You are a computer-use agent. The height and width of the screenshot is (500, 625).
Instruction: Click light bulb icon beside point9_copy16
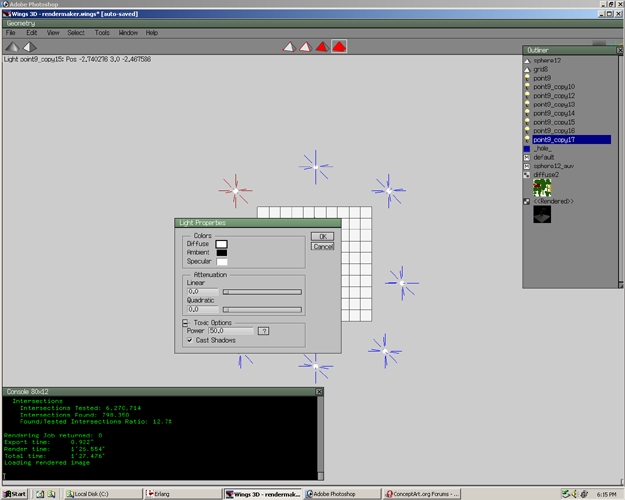527,131
